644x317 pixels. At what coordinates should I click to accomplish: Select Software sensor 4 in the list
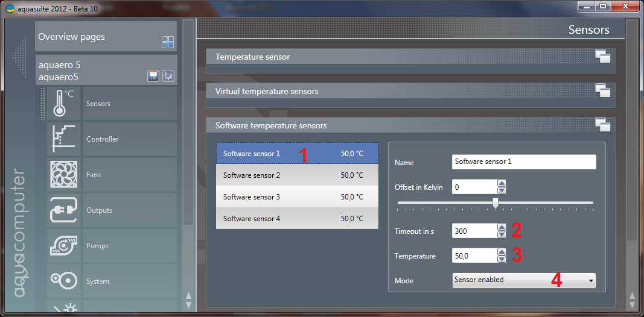coord(297,219)
